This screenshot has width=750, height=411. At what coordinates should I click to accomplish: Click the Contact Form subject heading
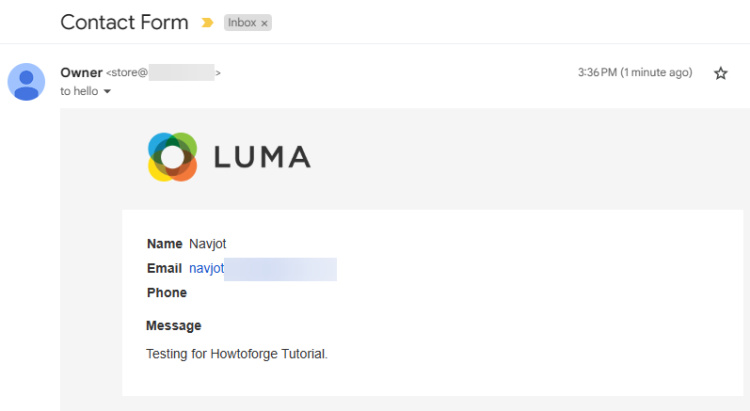(x=124, y=22)
